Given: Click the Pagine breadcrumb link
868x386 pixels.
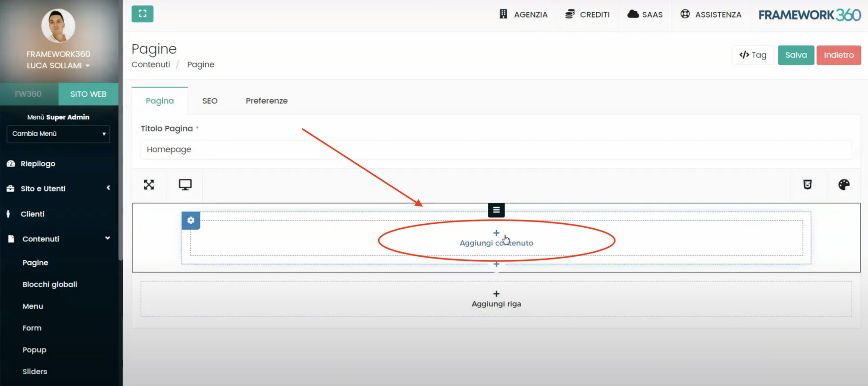Looking at the screenshot, I should click(x=201, y=65).
